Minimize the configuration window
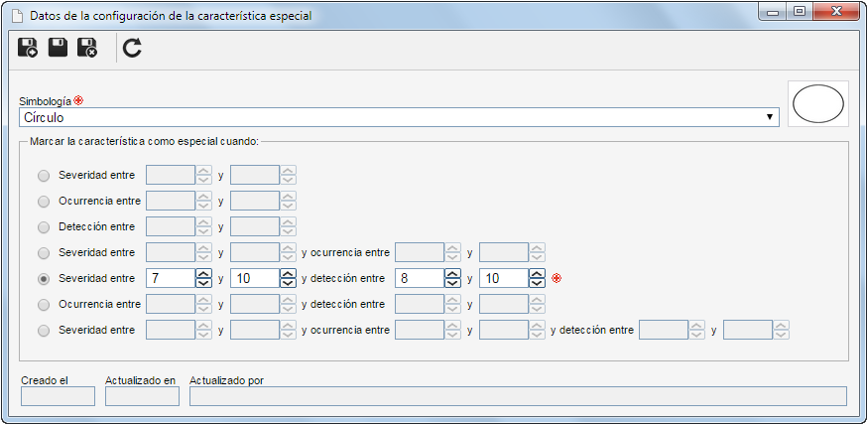This screenshot has height=425, width=868. point(773,12)
